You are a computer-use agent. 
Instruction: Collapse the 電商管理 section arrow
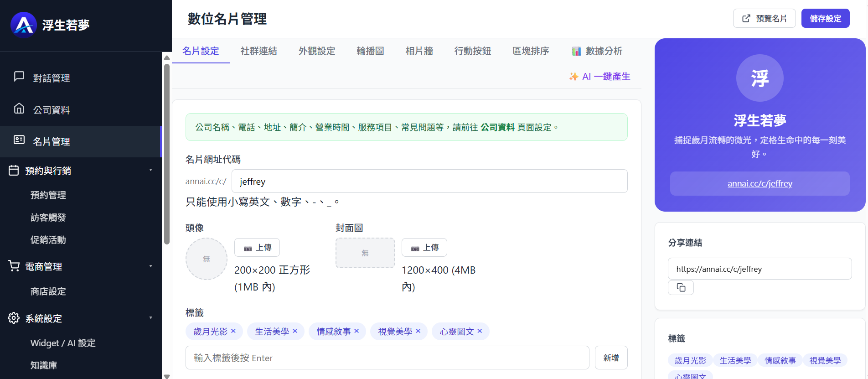151,266
